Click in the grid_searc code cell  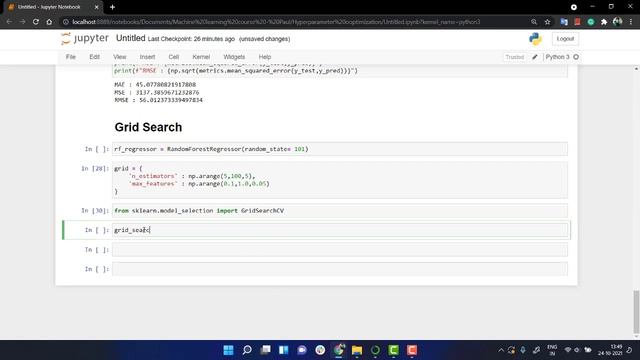pyautogui.click(x=340, y=230)
